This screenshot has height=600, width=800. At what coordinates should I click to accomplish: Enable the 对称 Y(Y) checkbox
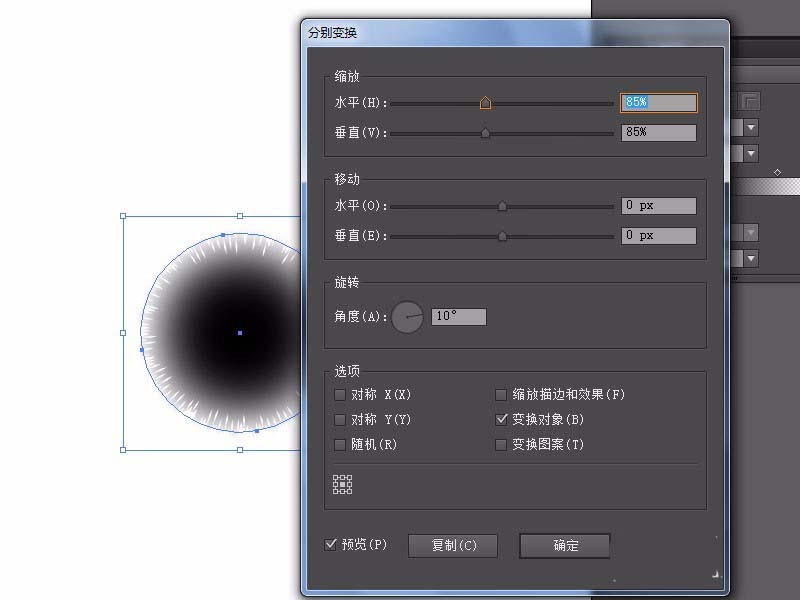point(340,419)
